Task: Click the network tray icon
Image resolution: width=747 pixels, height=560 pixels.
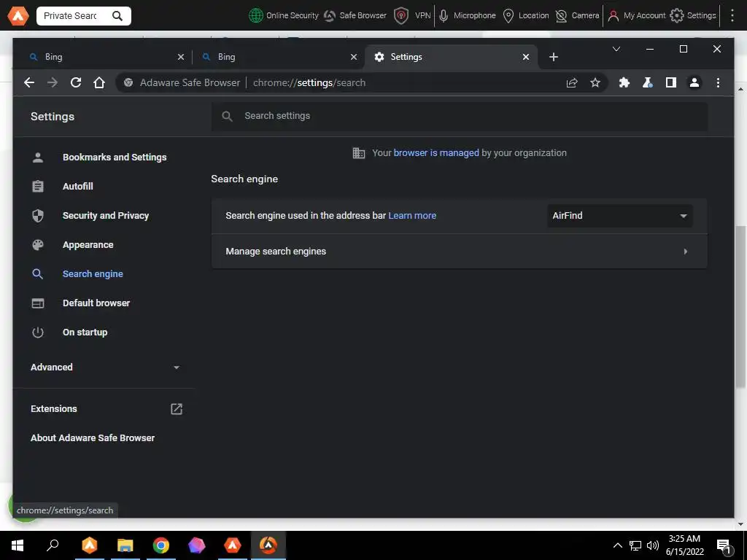Action: coord(635,545)
